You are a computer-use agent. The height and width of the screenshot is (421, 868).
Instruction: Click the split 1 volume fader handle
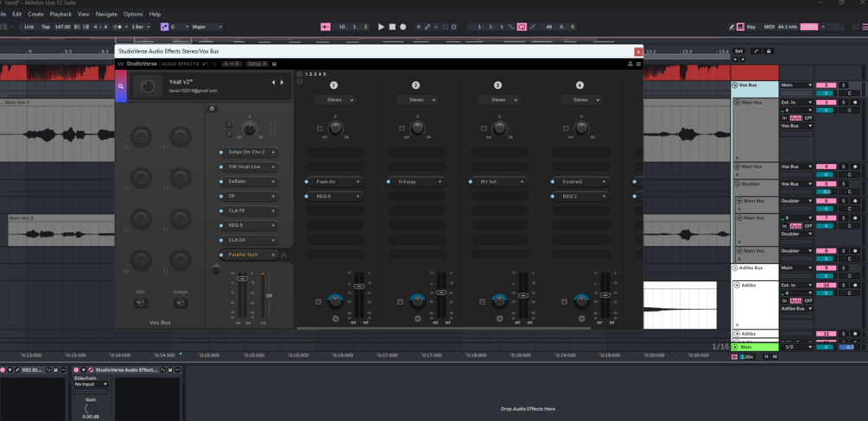pos(359,286)
